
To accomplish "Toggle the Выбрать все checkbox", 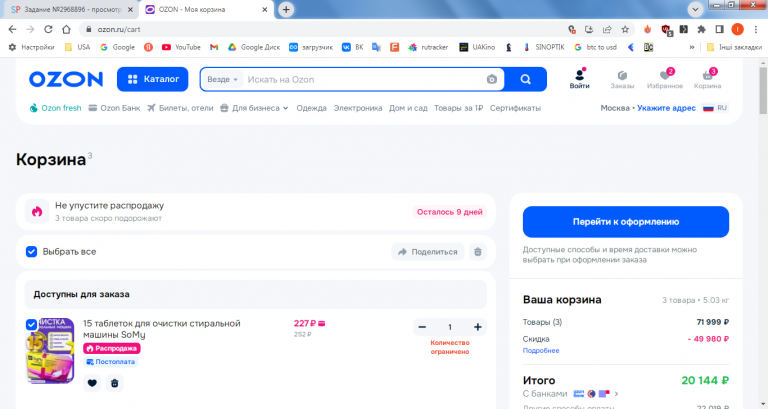I will click(31, 252).
